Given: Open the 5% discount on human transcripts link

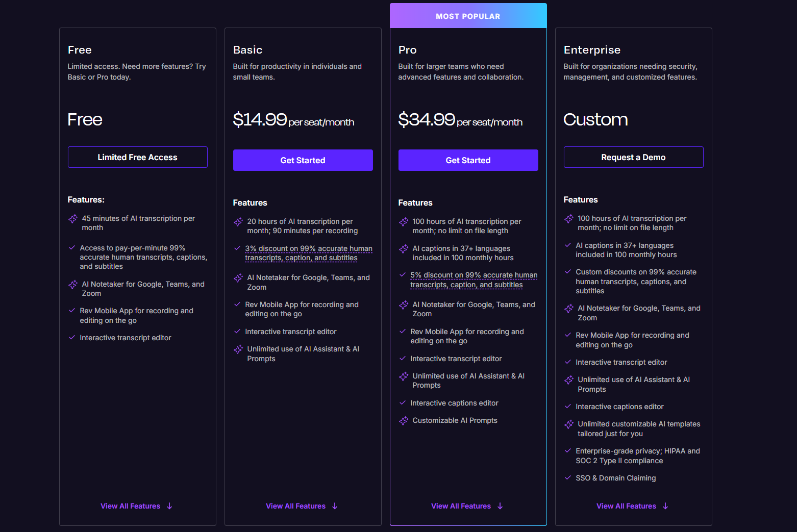Looking at the screenshot, I should point(474,280).
